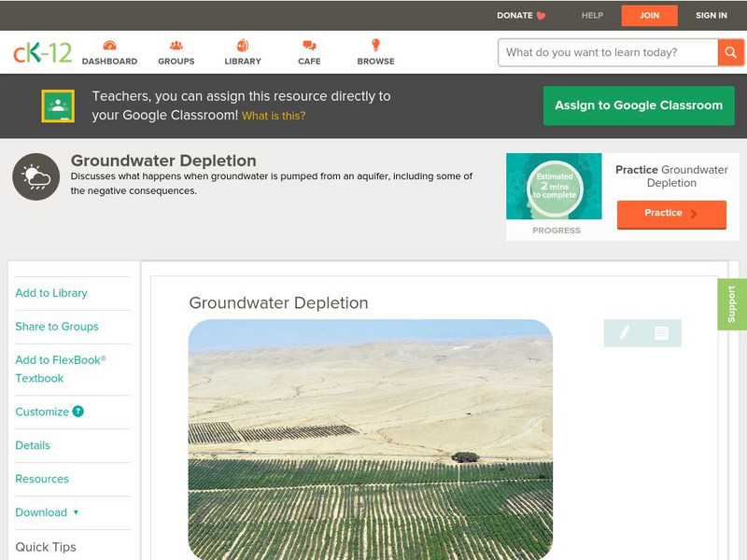Click the orange search magnifier icon

(732, 52)
